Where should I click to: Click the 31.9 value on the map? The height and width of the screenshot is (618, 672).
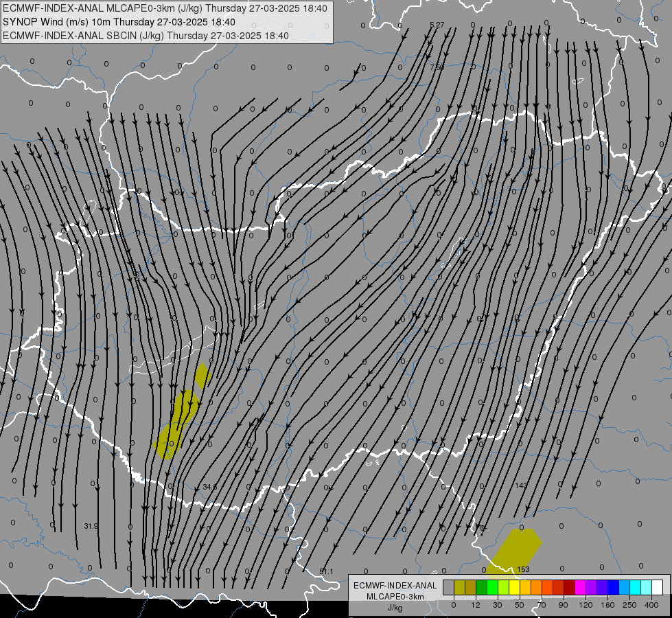tap(91, 526)
